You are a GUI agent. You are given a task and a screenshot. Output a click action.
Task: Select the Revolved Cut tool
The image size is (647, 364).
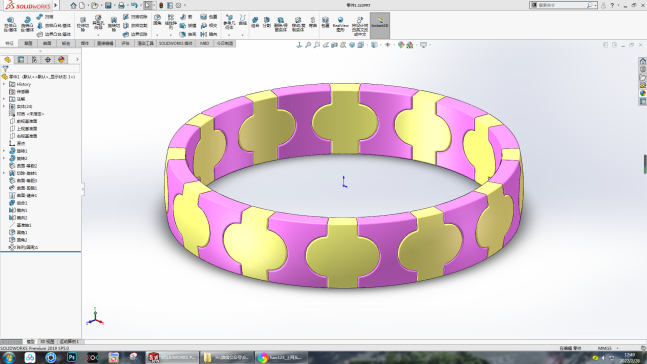pyautogui.click(x=113, y=24)
